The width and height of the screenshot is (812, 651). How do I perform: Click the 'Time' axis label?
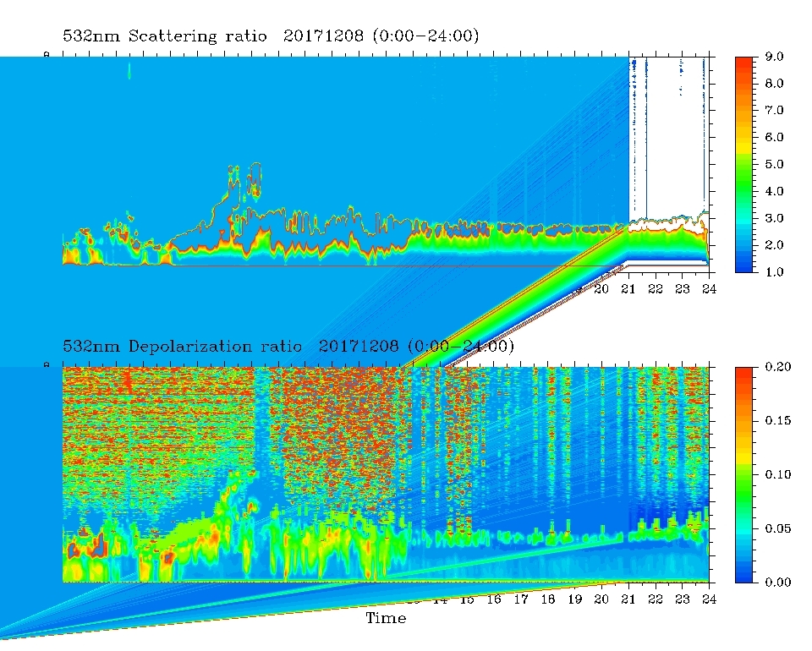pyautogui.click(x=386, y=618)
